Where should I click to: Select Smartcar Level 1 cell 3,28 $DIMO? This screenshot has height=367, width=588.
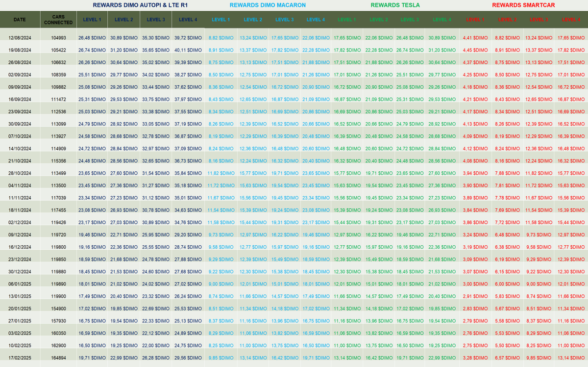[475, 358]
